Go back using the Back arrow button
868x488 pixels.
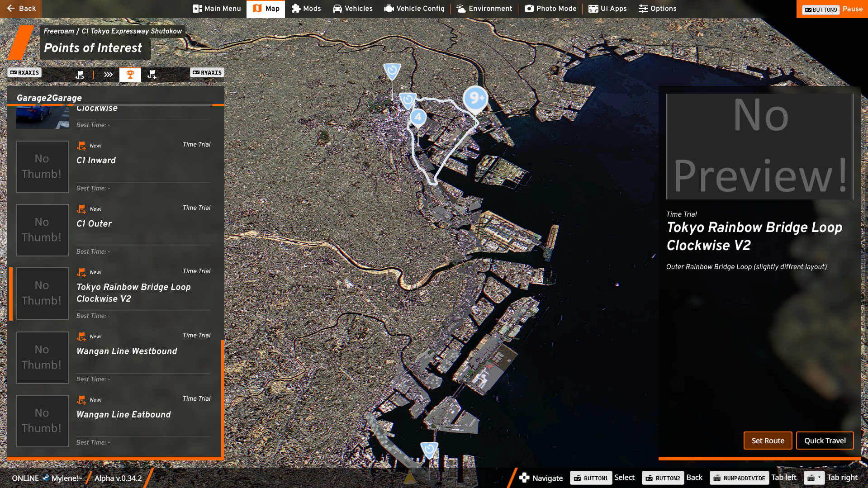pos(21,9)
